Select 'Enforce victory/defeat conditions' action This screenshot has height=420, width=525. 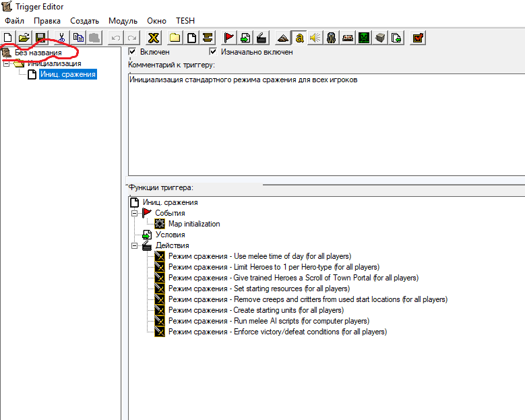(x=278, y=332)
